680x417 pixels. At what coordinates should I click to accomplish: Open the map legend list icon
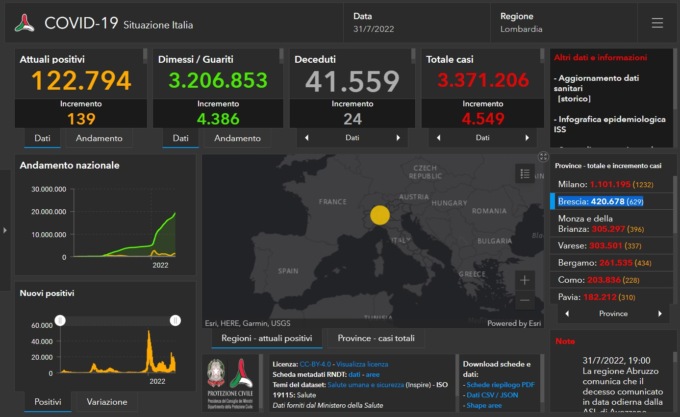coord(525,174)
